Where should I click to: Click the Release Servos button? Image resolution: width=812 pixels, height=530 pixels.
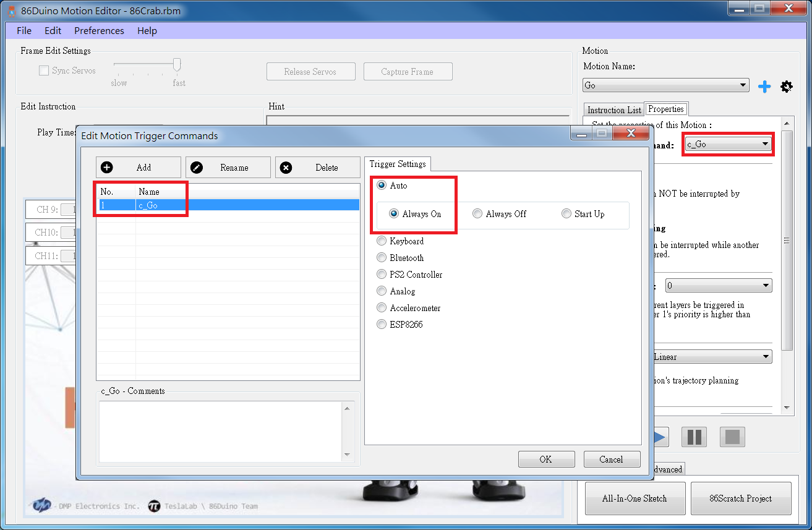point(310,72)
